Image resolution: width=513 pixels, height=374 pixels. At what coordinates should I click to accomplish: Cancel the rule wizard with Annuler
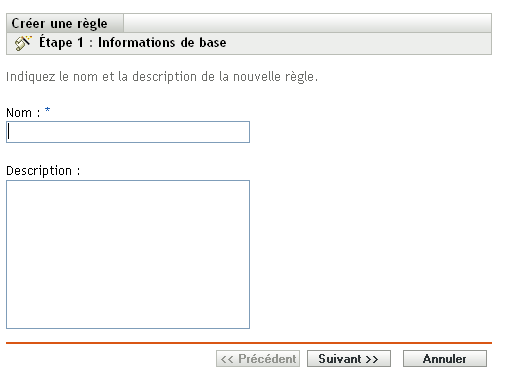tap(445, 359)
